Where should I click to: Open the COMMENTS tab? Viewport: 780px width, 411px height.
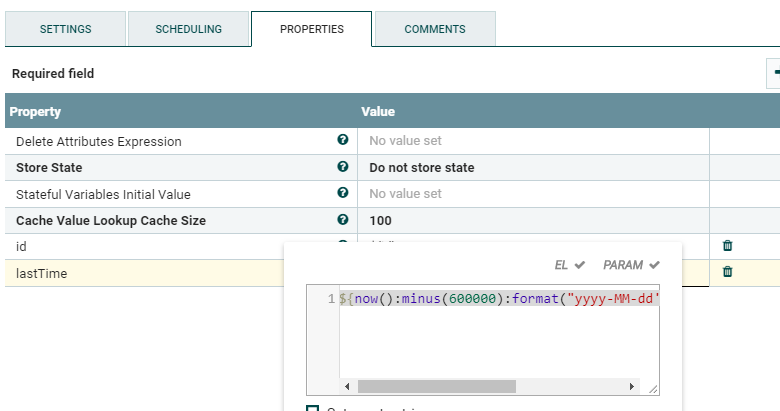click(435, 29)
